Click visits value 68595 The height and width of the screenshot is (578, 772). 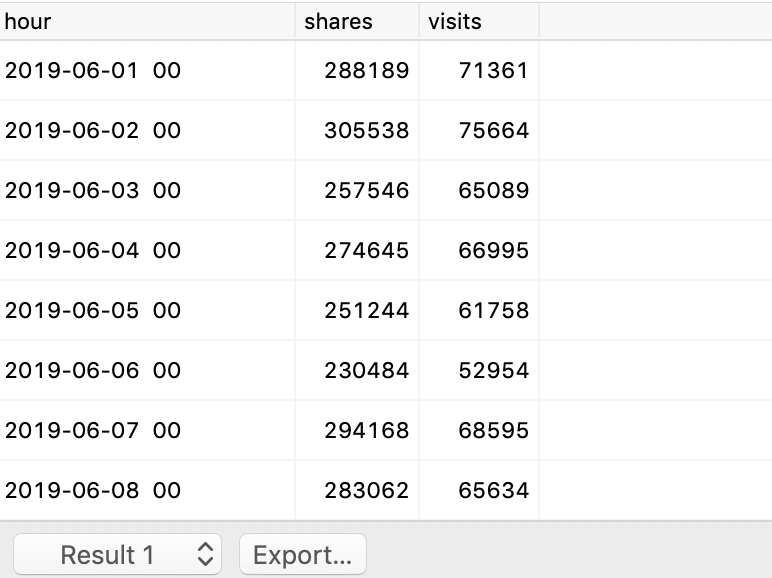pyautogui.click(x=493, y=431)
